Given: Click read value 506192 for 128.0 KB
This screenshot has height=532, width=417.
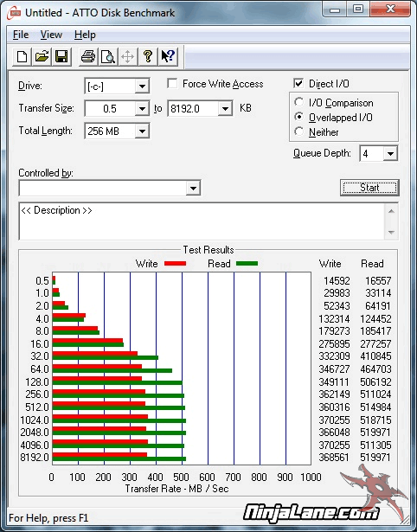Looking at the screenshot, I should pyautogui.click(x=375, y=382).
